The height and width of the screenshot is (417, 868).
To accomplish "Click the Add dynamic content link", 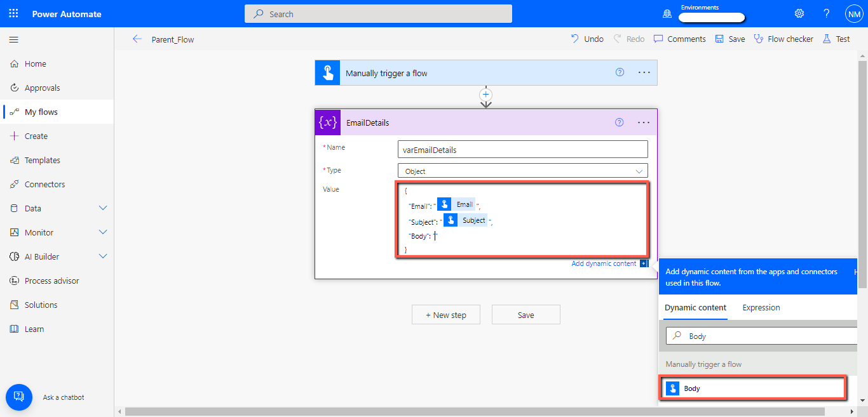I will [604, 263].
